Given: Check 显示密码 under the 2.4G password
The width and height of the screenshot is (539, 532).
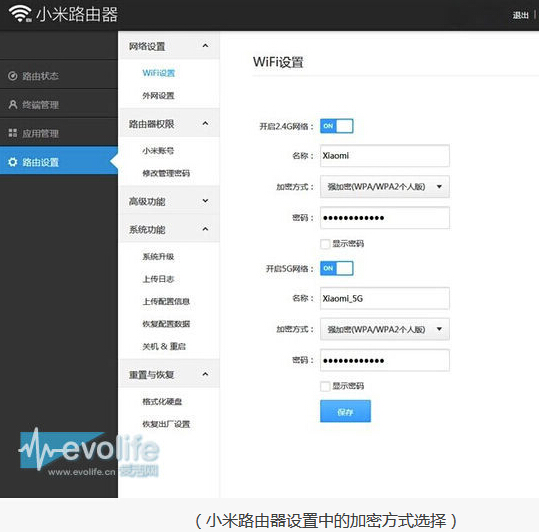Looking at the screenshot, I should pos(325,244).
